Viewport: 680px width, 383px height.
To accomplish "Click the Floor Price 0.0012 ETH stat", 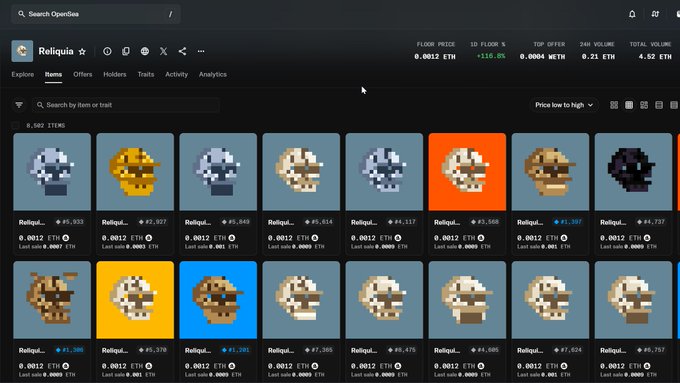I will point(435,51).
